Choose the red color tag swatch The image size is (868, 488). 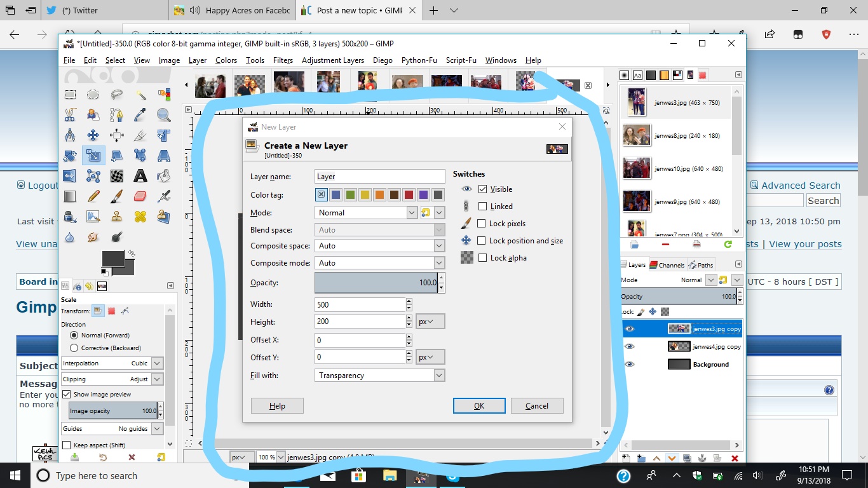[x=409, y=194]
